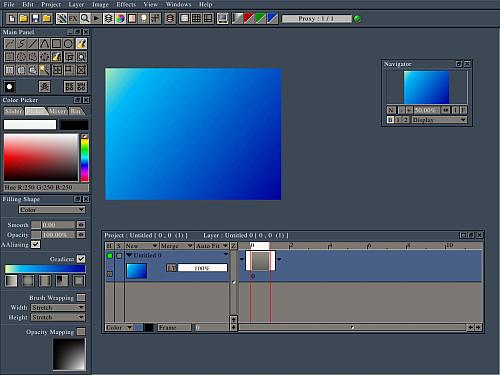
Task: Collapse the Untitled 0 layer triangle
Action: click(129, 255)
